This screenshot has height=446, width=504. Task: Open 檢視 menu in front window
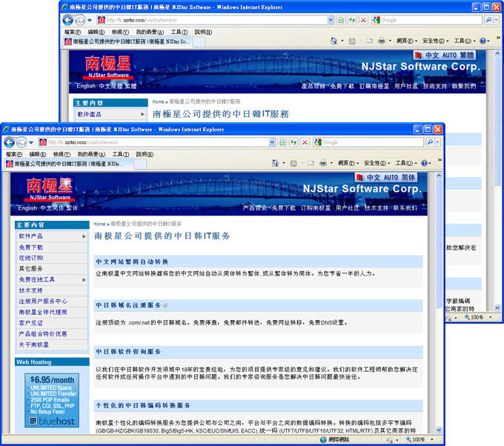coord(62,154)
